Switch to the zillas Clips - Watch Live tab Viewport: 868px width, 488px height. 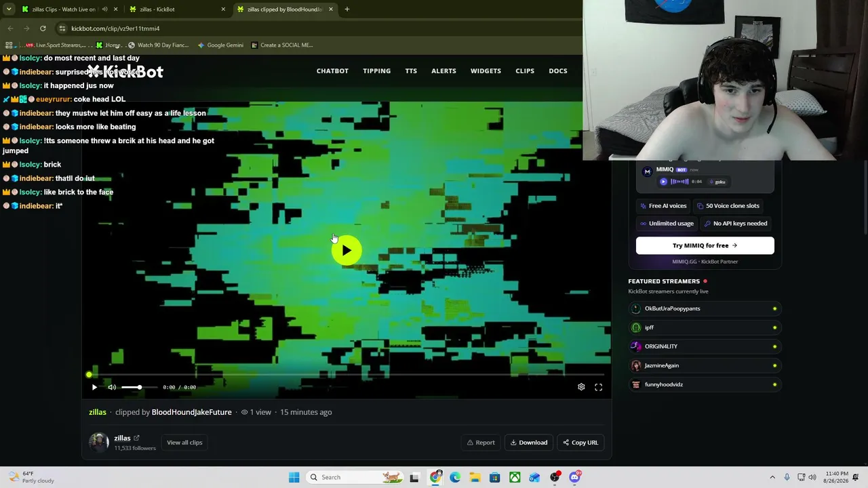[70, 9]
